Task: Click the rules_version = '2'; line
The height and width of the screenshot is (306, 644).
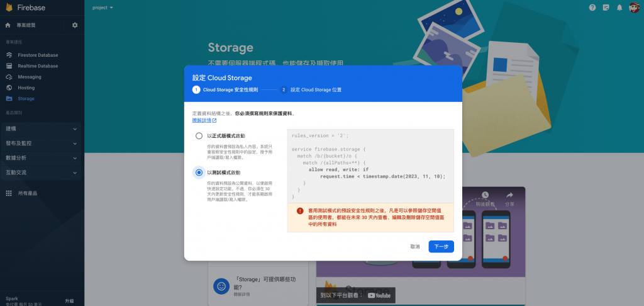Action: 320,136
